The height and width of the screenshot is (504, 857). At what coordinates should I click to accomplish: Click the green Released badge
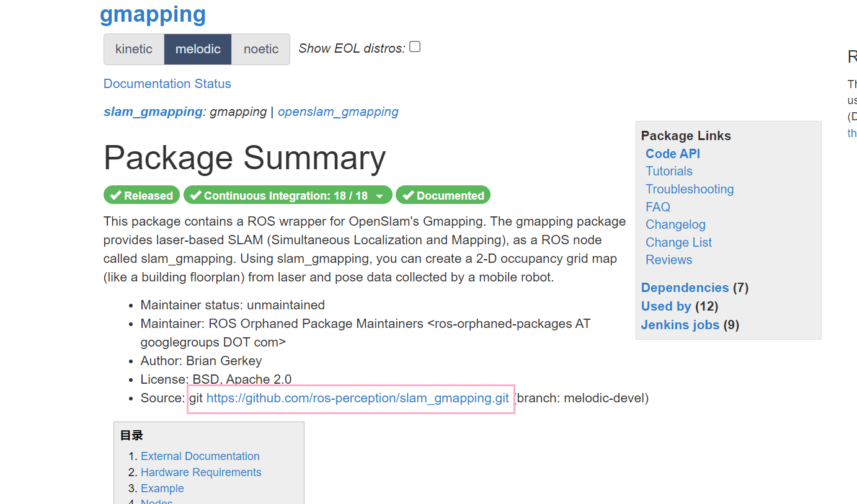point(141,195)
